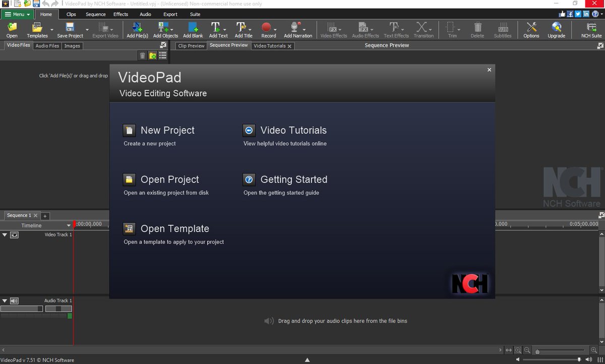Click the Delete trash can toolbar icon
This screenshot has height=364, width=605.
coord(477,27)
